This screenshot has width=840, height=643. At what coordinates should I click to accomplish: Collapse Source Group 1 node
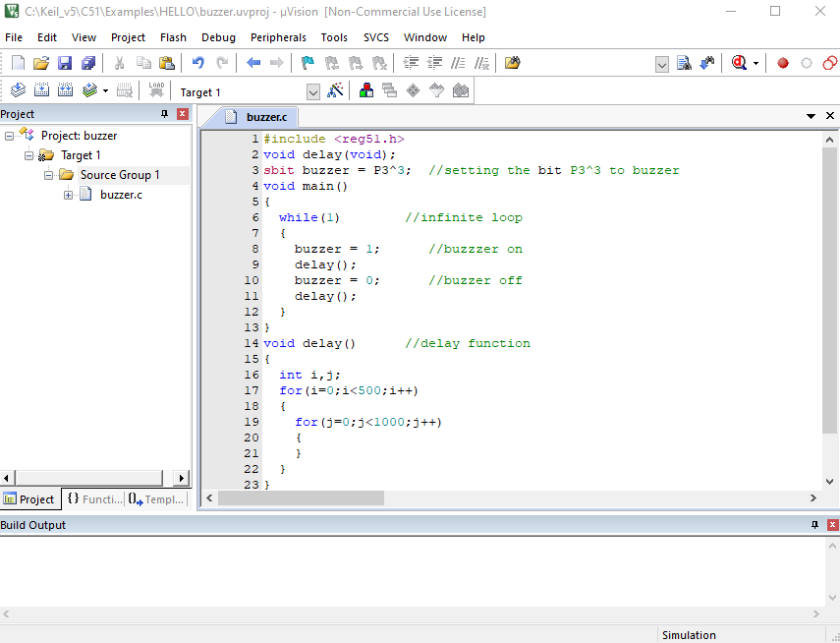(49, 175)
